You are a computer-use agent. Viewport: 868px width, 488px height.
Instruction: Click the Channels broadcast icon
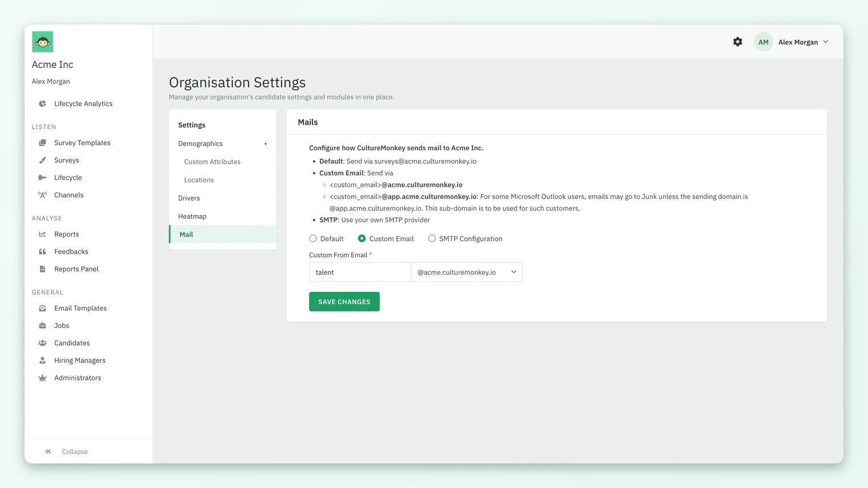point(42,195)
